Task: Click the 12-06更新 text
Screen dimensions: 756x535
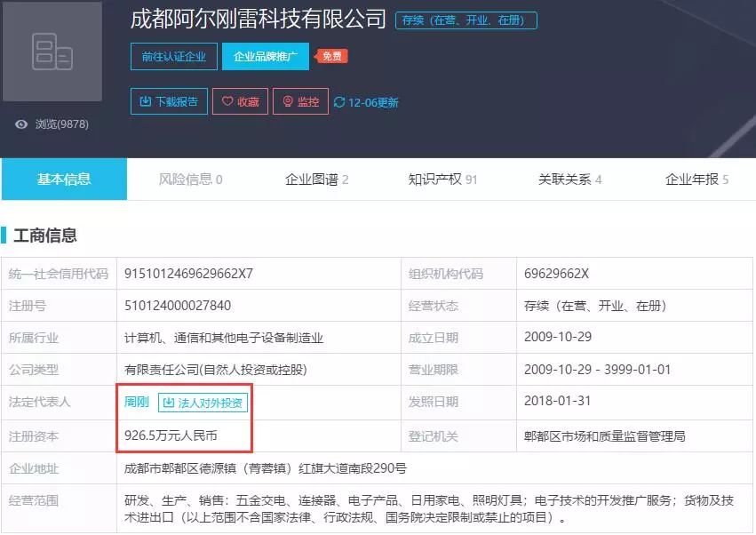Action: (x=373, y=102)
